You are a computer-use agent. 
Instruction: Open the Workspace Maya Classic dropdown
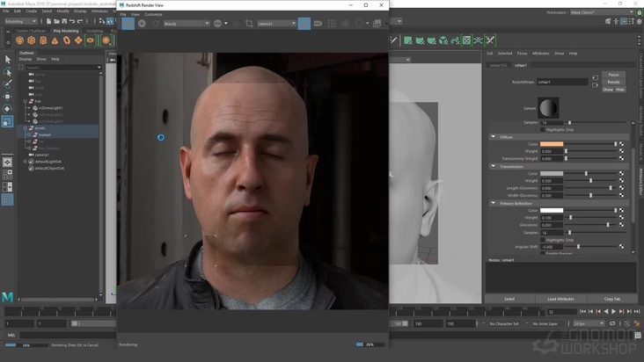(602, 12)
